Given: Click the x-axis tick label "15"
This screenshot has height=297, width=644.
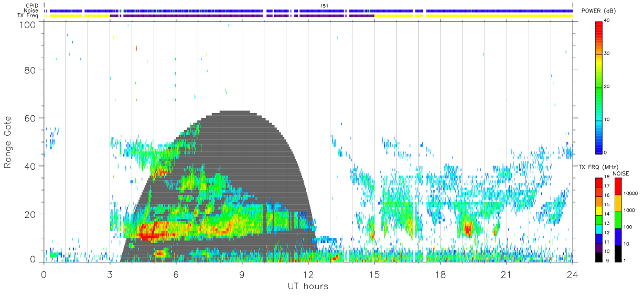Looking at the screenshot, I should [x=374, y=274].
